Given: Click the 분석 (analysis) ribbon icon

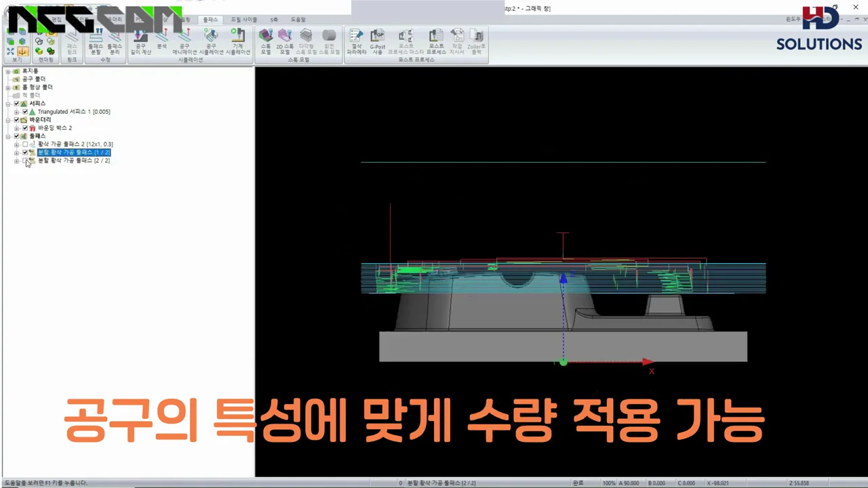Looking at the screenshot, I should 162,40.
